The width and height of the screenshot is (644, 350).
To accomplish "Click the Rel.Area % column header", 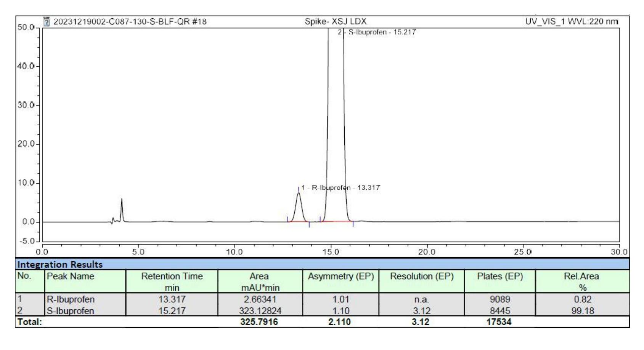I will pos(582,281).
